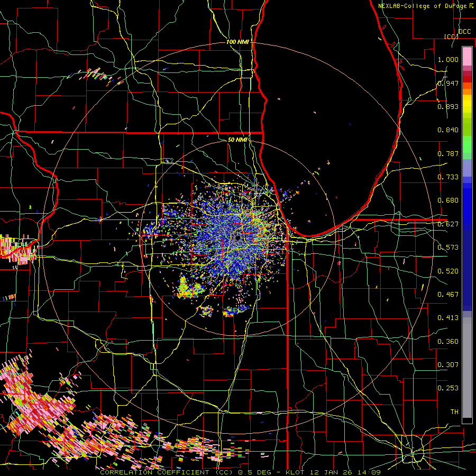The width and height of the screenshot is (476, 476).
Task: Select the 0.893 legend value
Action: click(448, 106)
